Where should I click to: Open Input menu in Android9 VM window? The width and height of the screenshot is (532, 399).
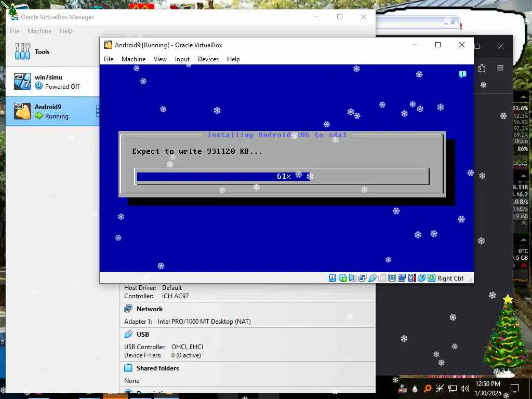click(x=182, y=59)
